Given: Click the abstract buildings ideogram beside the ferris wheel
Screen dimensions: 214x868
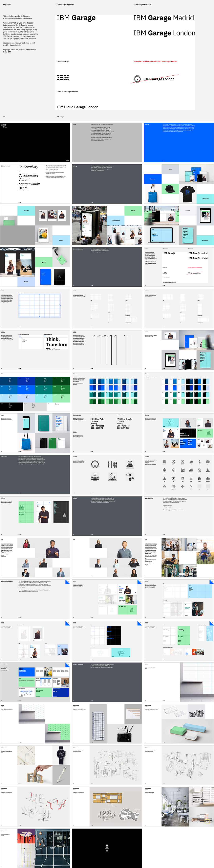Looking at the screenshot, I should coord(112,465).
